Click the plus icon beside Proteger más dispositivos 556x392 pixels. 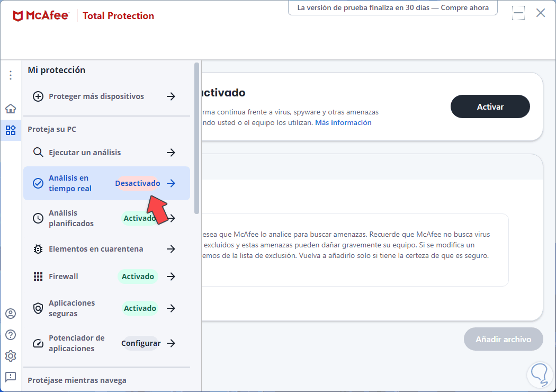tap(38, 96)
